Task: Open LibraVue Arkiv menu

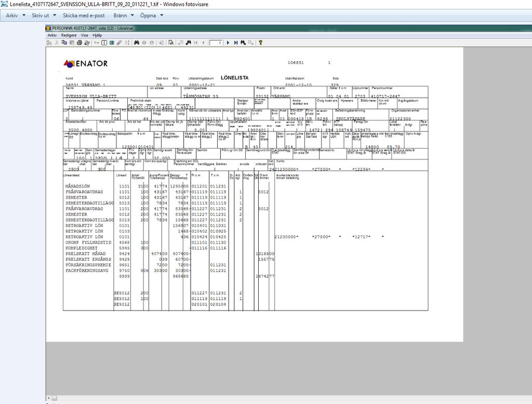Action: pyautogui.click(x=52, y=35)
